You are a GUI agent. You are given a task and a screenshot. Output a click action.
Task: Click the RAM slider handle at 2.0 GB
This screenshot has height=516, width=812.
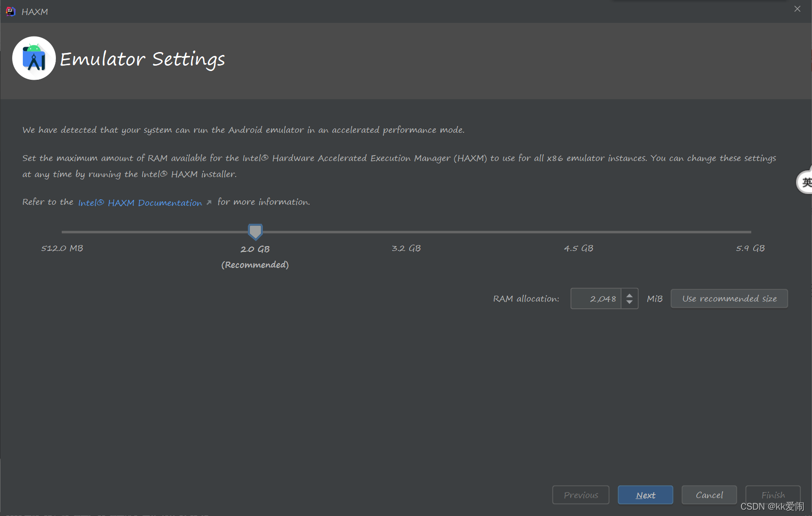pyautogui.click(x=255, y=232)
